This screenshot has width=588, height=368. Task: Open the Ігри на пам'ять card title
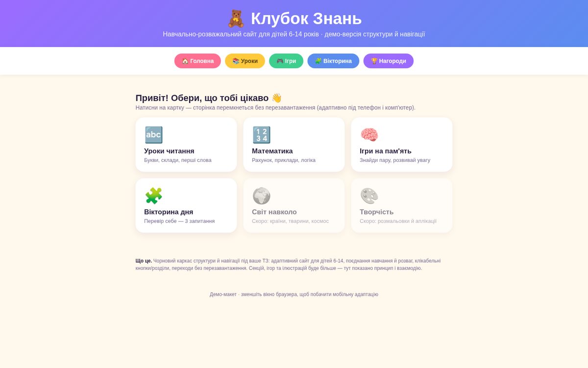pos(386,151)
